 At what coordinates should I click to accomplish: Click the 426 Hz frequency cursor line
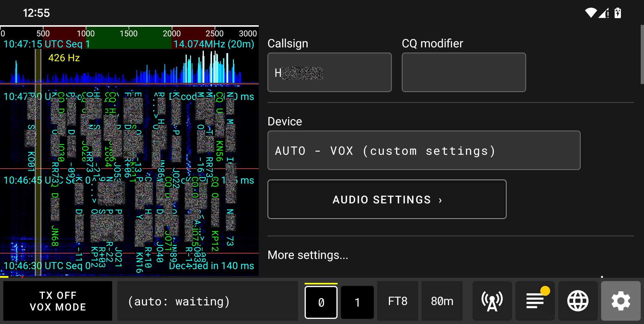click(38, 162)
